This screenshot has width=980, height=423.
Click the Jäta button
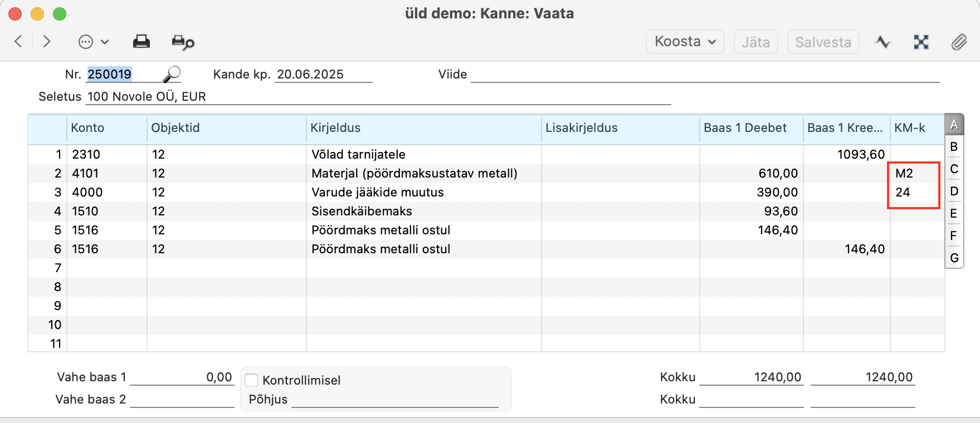[x=755, y=42]
